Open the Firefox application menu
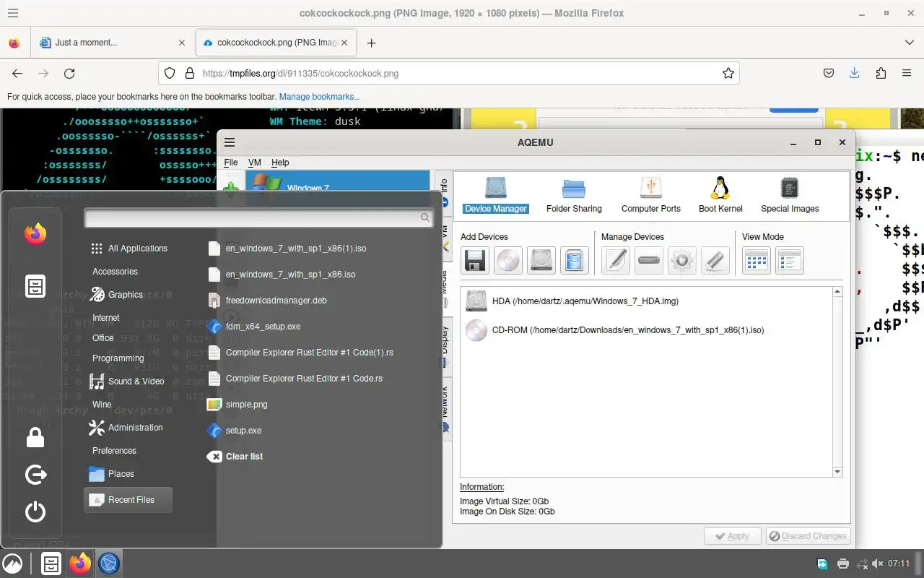Screen dimensions: 924x578 coord(907,73)
